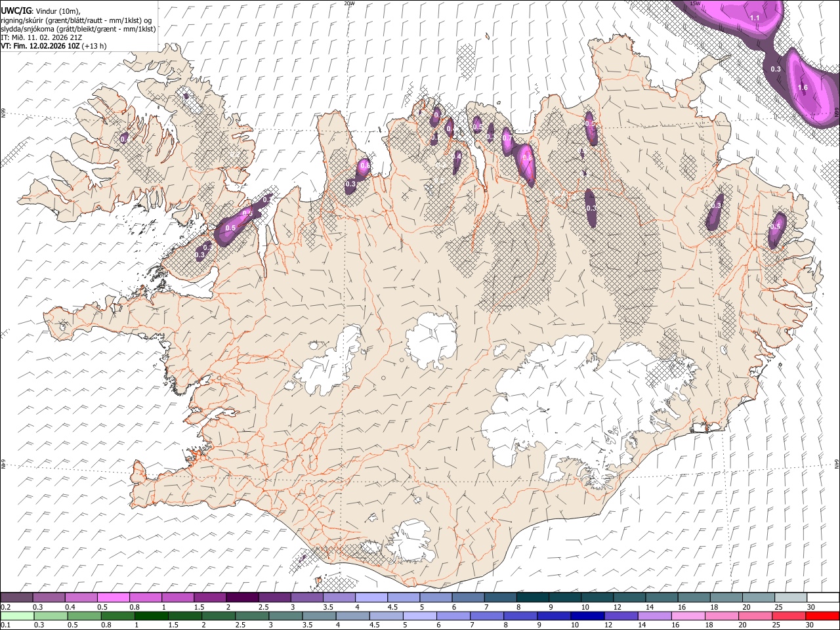Click the 0.2 label in the top legend row
840x630 pixels.
click(6, 607)
